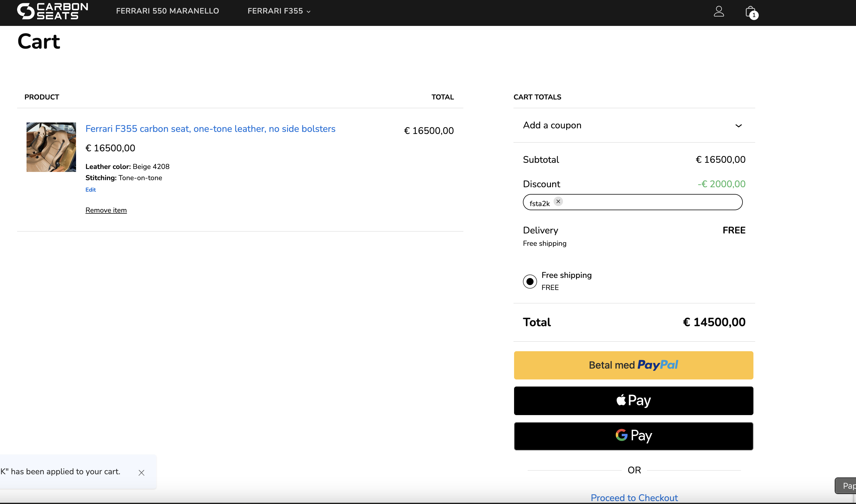The image size is (856, 504).
Task: Click Proceed to Checkout
Action: [x=634, y=498]
